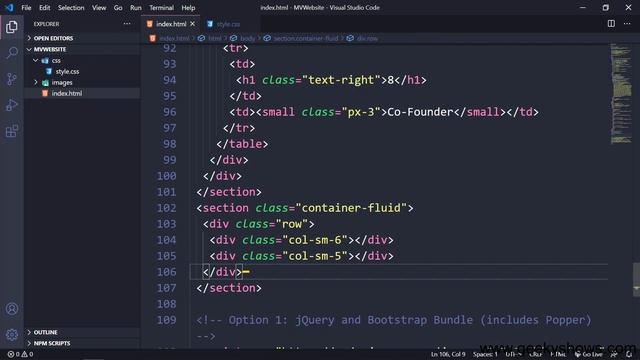The height and width of the screenshot is (360, 640).
Task: Select index.html in the file tree
Action: pos(67,93)
